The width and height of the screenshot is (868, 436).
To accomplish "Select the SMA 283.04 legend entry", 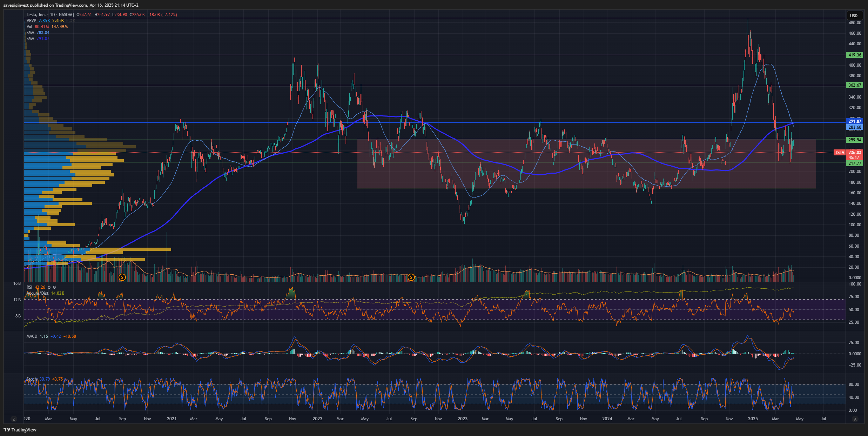I will [38, 33].
